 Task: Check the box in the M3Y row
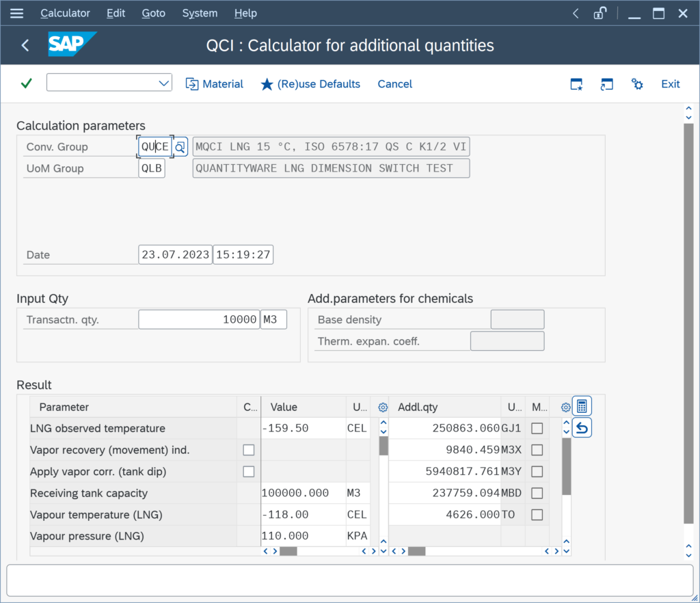[537, 471]
